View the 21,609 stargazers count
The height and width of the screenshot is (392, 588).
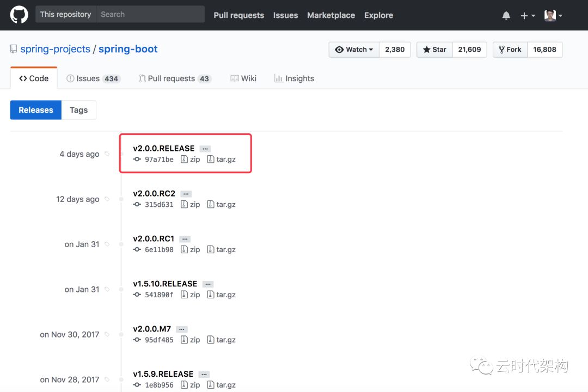point(469,50)
